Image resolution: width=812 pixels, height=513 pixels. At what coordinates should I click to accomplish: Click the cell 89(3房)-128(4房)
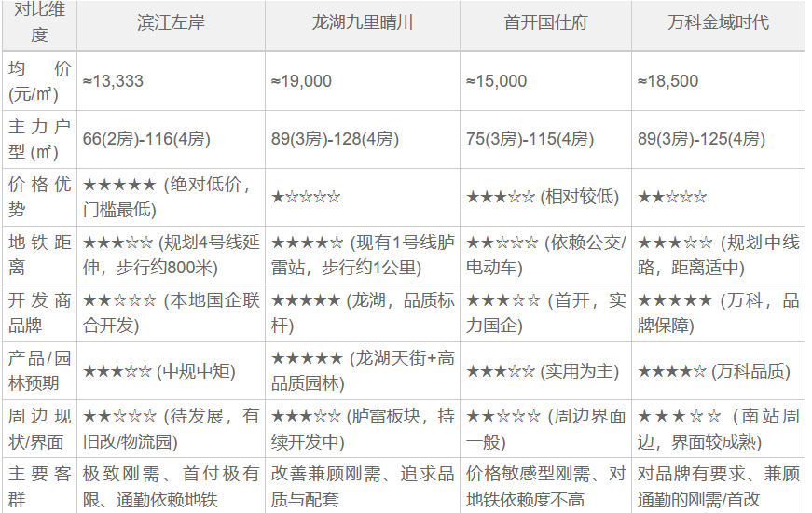363,139
